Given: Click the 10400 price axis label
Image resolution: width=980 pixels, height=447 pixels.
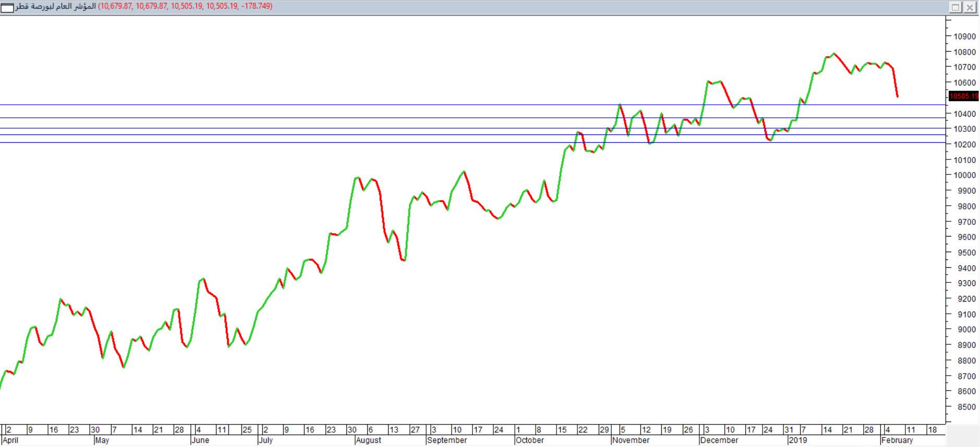Looking at the screenshot, I should (964, 114).
